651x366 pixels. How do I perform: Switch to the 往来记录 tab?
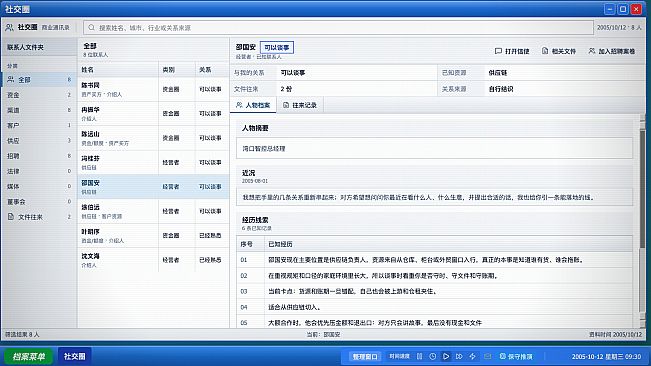click(x=300, y=105)
